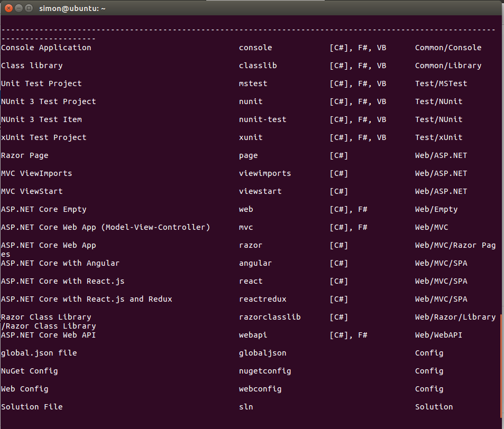Click '[C#], F#' on the webapi row
Screen dimensions: 504x429
pyautogui.click(x=349, y=335)
